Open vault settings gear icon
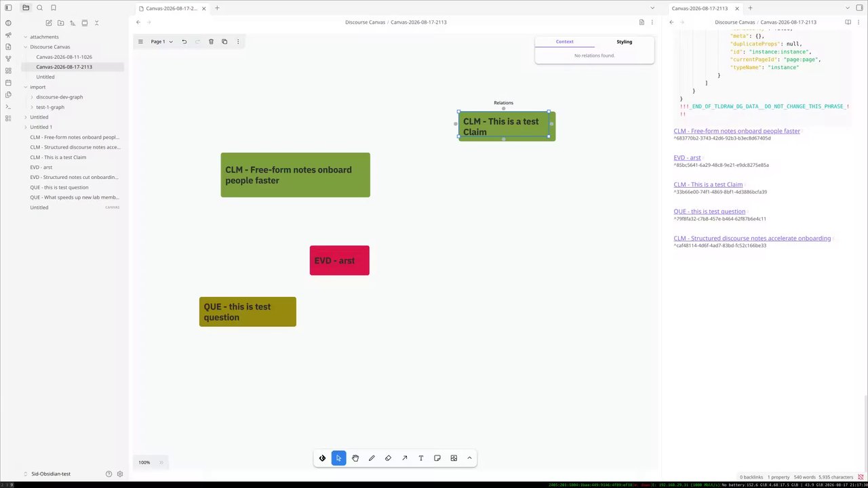The height and width of the screenshot is (488, 868). pyautogui.click(x=120, y=474)
